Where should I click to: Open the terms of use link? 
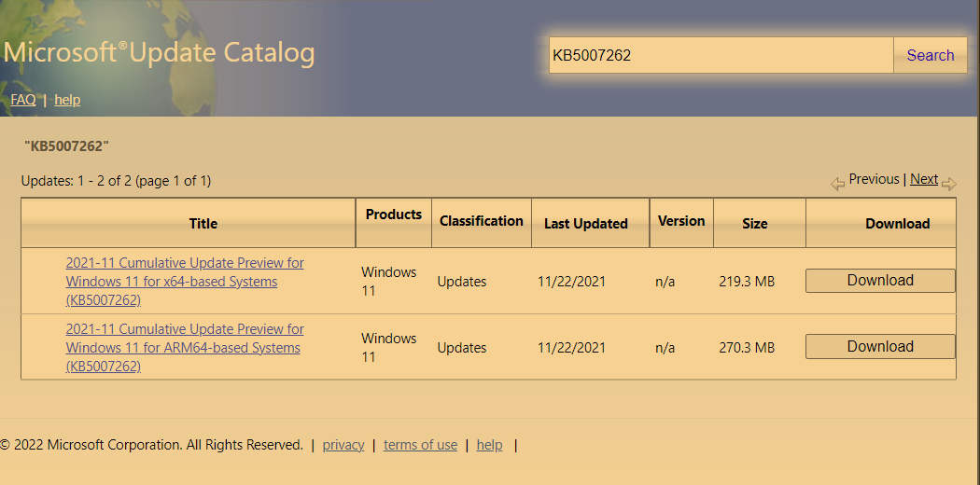point(420,445)
